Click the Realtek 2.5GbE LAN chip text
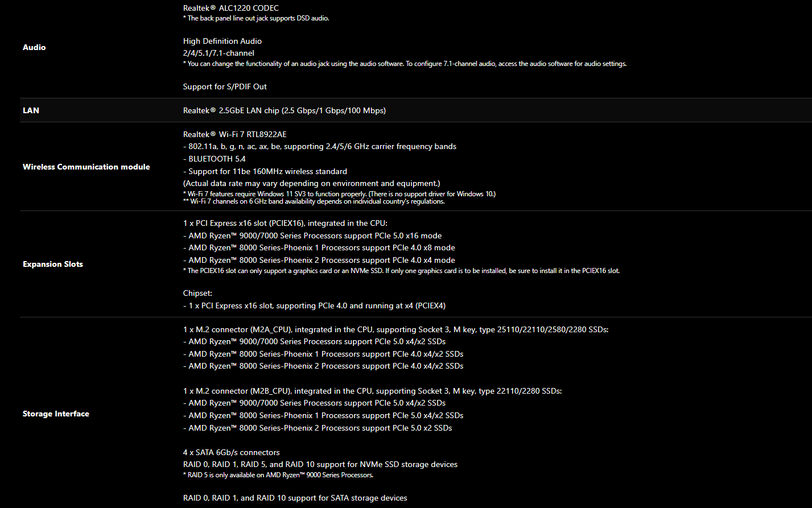Image resolution: width=812 pixels, height=508 pixels. [285, 110]
